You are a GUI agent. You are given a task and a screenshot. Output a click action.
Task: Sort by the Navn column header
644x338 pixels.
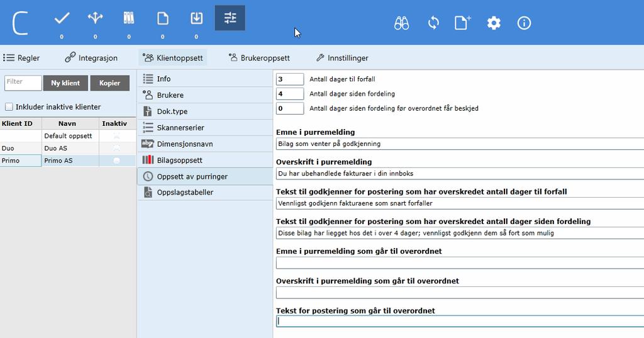click(70, 123)
